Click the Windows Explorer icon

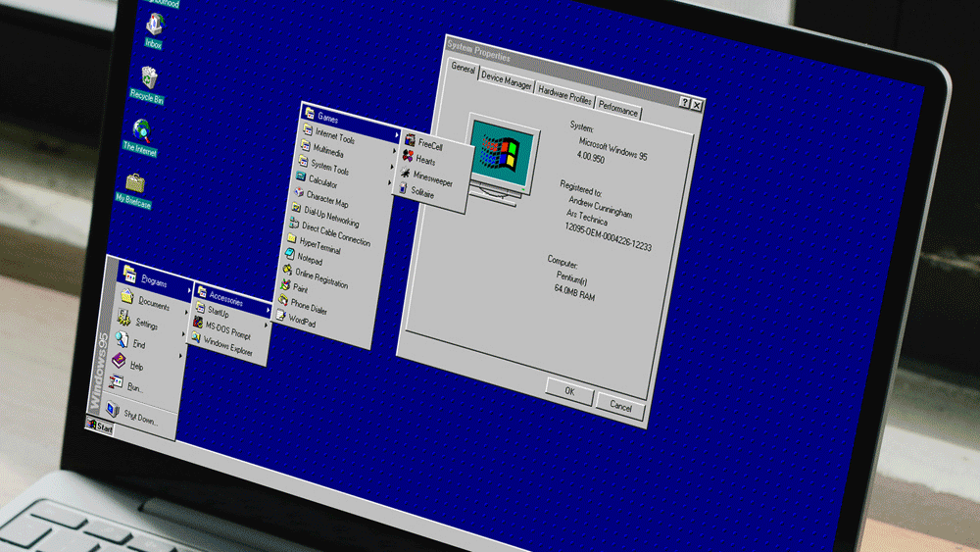[196, 337]
